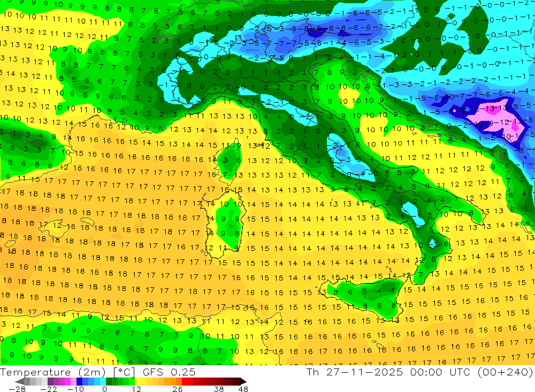Click the "[°C]" unit label
Image resolution: width=535 pixels, height=392 pixels.
coord(125,372)
